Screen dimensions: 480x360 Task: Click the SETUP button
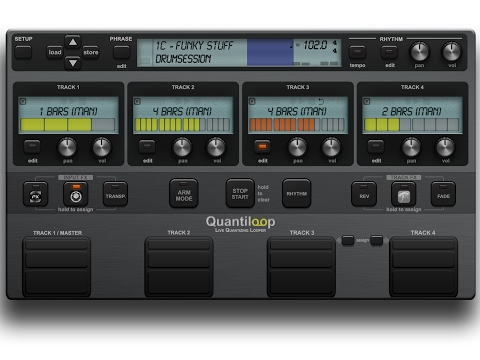[x=23, y=52]
